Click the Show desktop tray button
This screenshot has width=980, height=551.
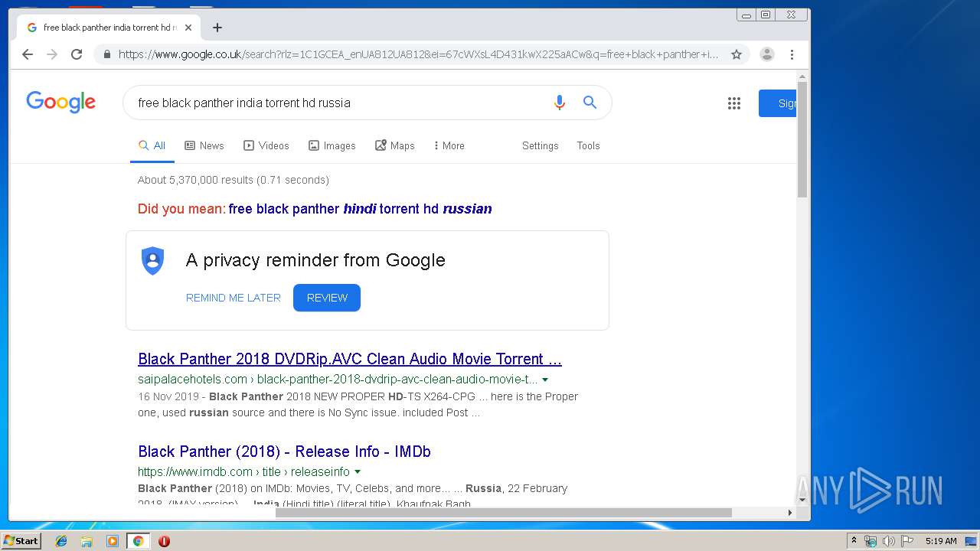coord(972,541)
